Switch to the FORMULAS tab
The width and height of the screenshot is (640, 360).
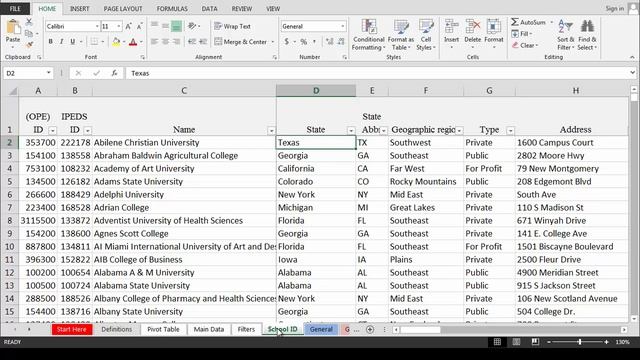[x=172, y=9]
